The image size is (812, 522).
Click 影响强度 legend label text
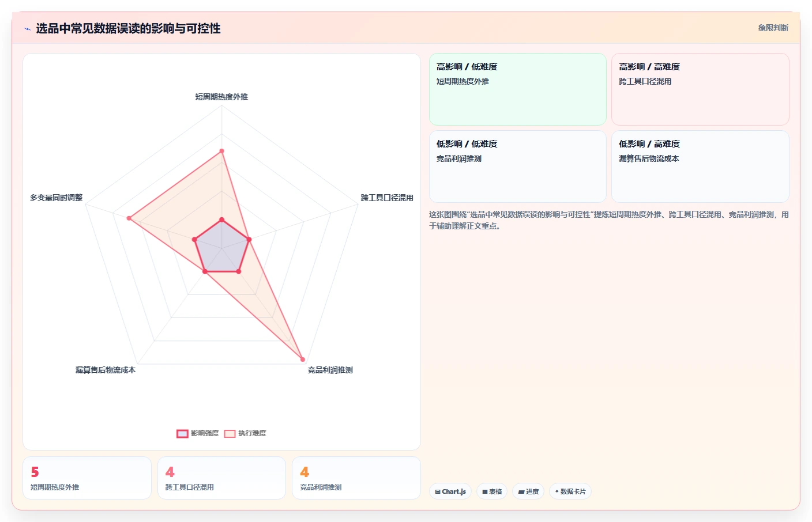point(205,433)
